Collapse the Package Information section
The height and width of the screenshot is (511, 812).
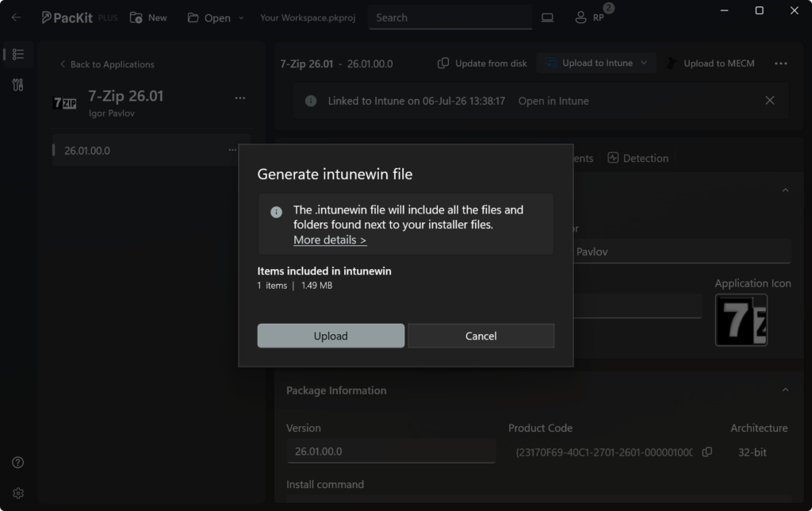[785, 390]
